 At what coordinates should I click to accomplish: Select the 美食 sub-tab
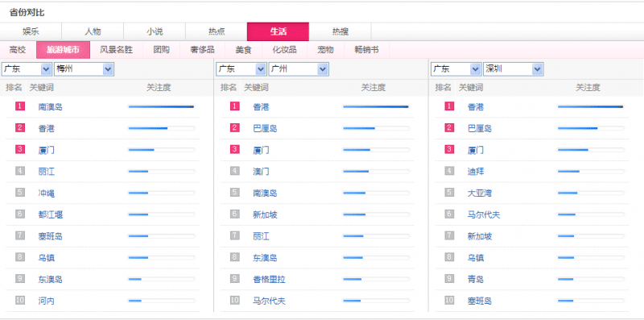(243, 50)
